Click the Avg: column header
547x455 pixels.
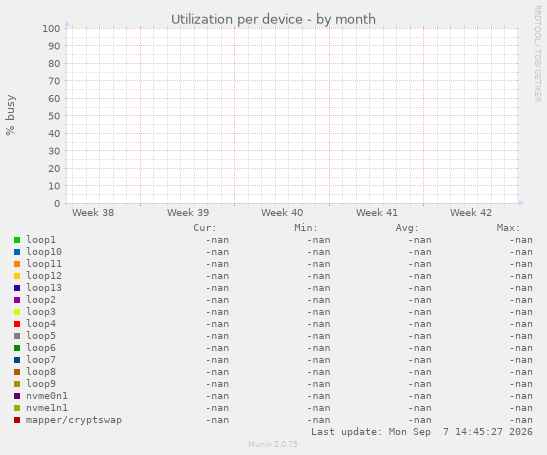(407, 228)
